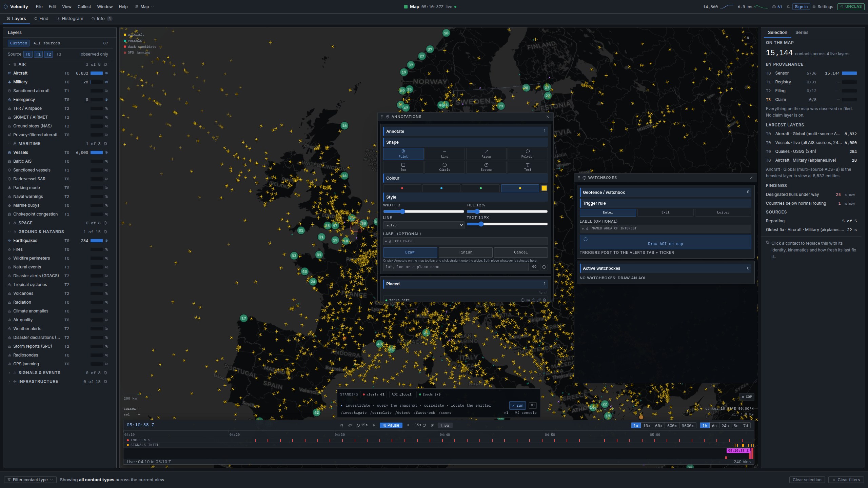Click the locate crosshair next to GO
868x488 pixels.
(x=544, y=267)
